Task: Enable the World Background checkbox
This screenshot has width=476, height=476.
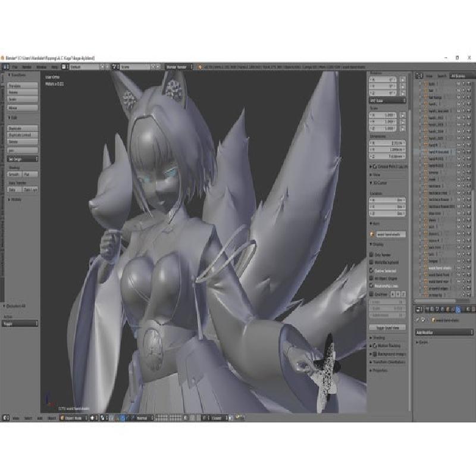Action: tap(371, 262)
